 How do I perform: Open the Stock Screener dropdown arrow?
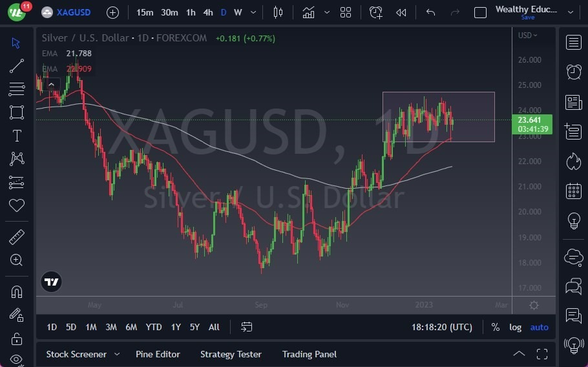[x=117, y=354]
